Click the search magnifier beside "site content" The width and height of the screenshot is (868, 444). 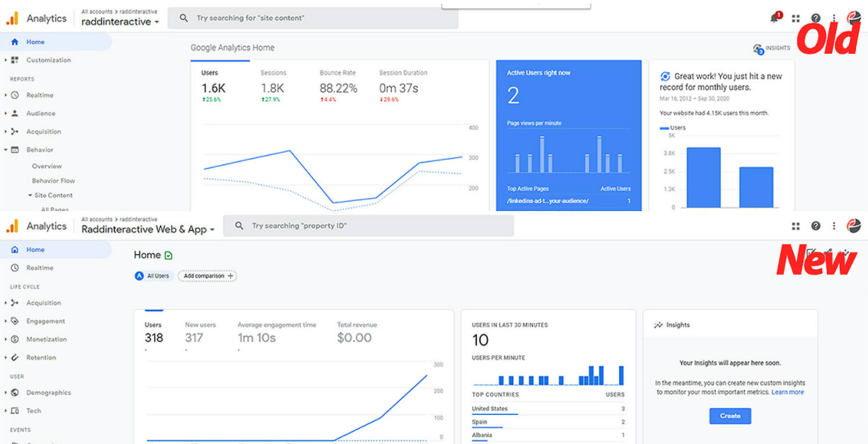184,18
